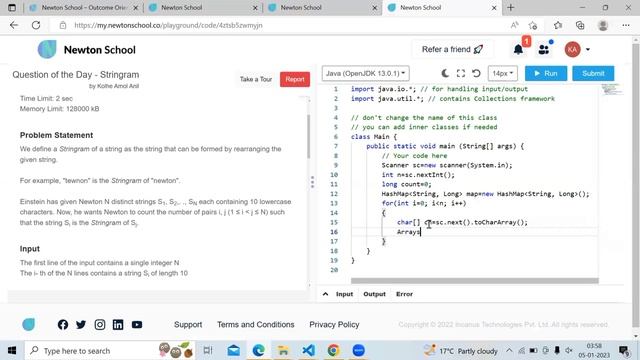Open Google Chrome from taskbar
Image resolution: width=640 pixels, height=360 pixels.
[333, 350]
